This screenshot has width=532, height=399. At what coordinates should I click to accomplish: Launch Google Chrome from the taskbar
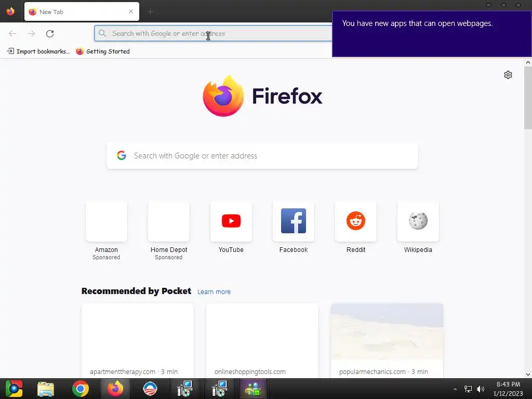click(x=81, y=389)
